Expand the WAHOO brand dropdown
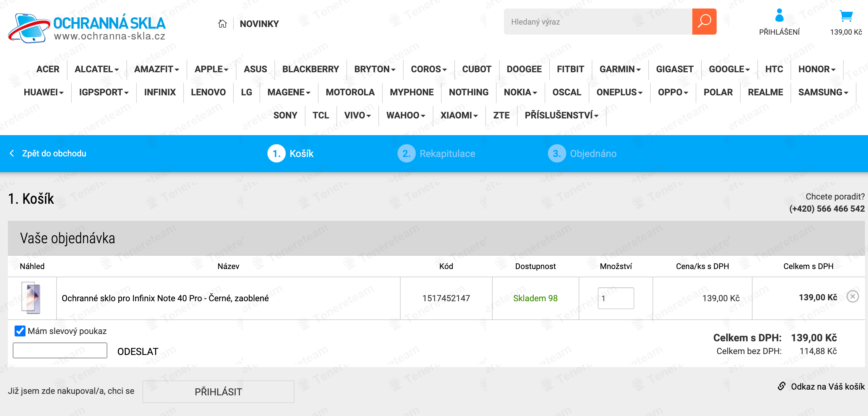 click(x=406, y=115)
